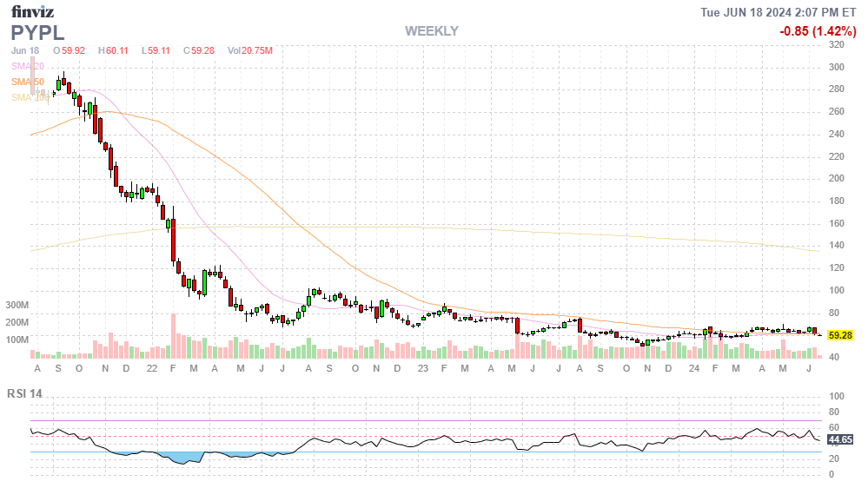Viewport: 868px width, 488px height.
Task: Click the RSI 14 indicator label
Action: tap(25, 393)
